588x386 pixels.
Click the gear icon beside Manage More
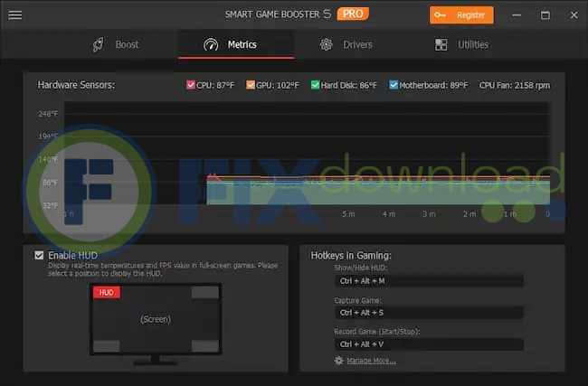tap(339, 361)
